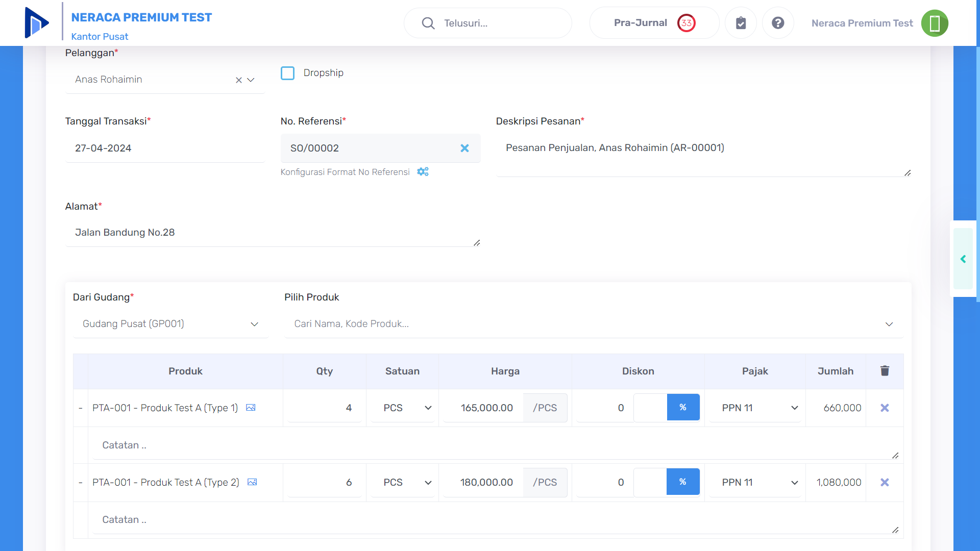
Task: Open the Pelanggan dropdown arrow
Action: tap(251, 80)
